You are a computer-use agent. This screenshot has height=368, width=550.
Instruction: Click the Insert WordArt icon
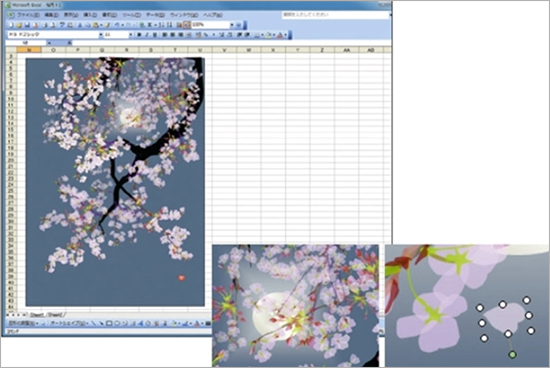(x=141, y=323)
